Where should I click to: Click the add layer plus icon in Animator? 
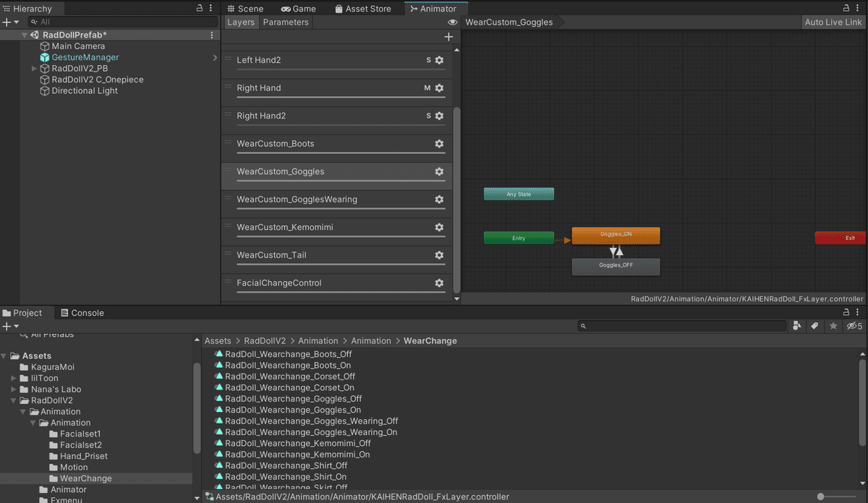tap(449, 36)
